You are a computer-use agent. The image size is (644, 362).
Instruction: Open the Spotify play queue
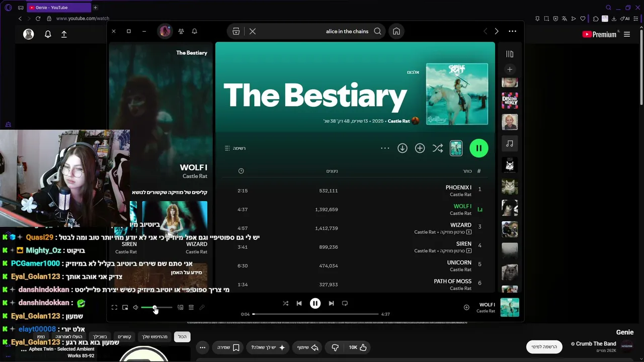pos(191,307)
